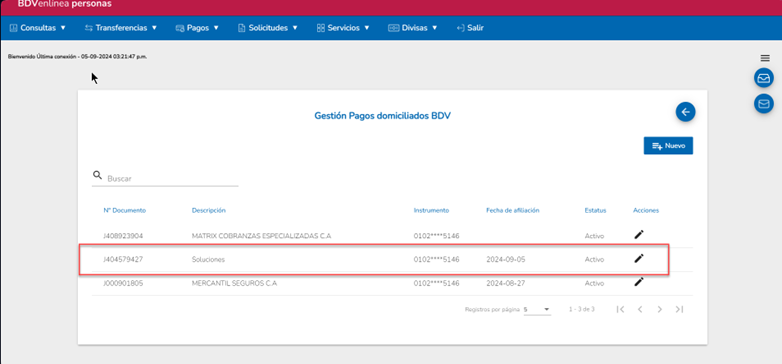
Task: Open the Consultas menu
Action: [38, 28]
